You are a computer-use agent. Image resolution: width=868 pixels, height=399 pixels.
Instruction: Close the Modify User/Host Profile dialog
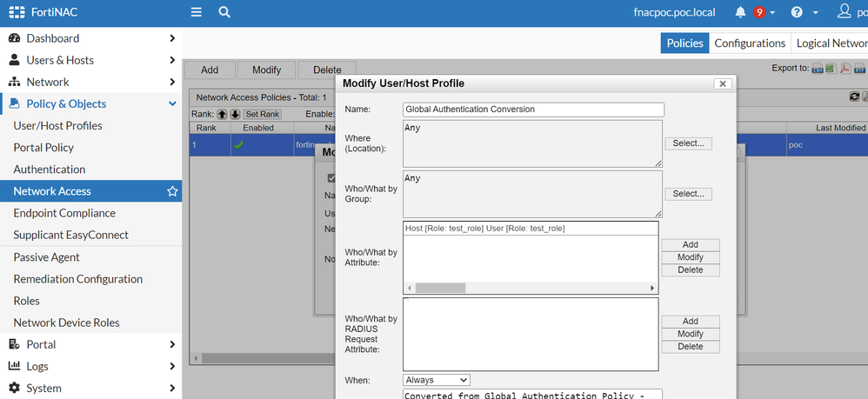pyautogui.click(x=723, y=84)
